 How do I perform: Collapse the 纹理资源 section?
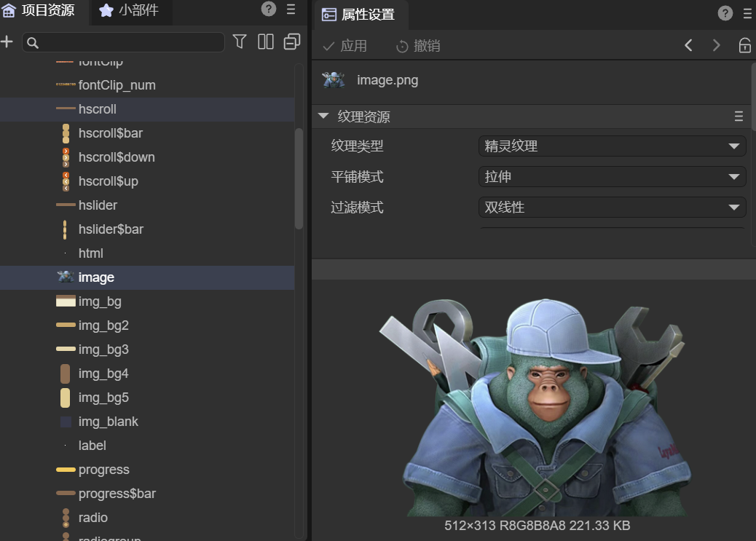(324, 117)
